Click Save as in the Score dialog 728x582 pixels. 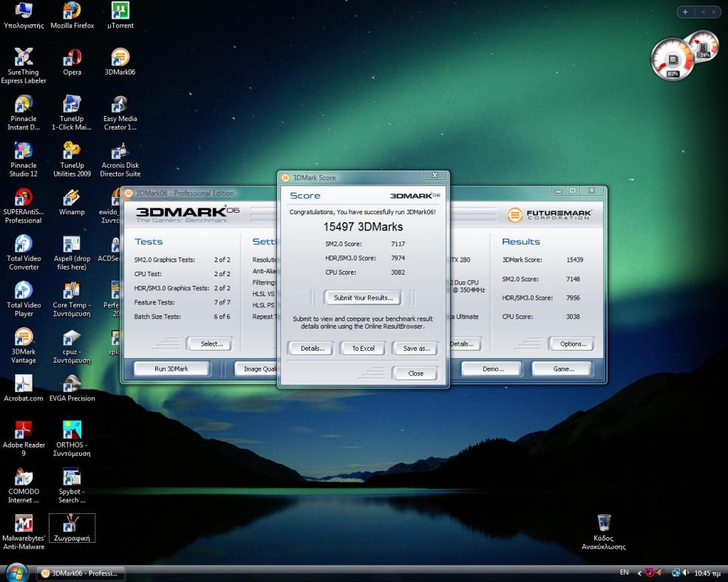pyautogui.click(x=416, y=349)
